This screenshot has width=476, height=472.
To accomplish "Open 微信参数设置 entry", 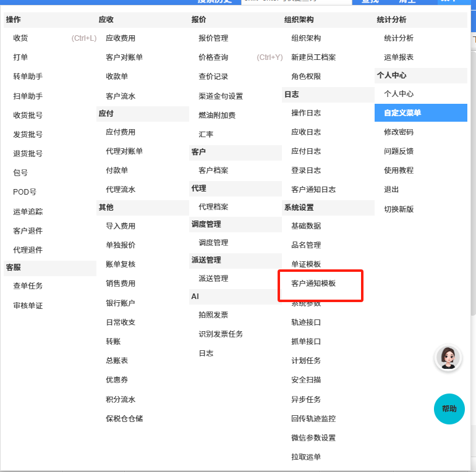I will tap(313, 438).
